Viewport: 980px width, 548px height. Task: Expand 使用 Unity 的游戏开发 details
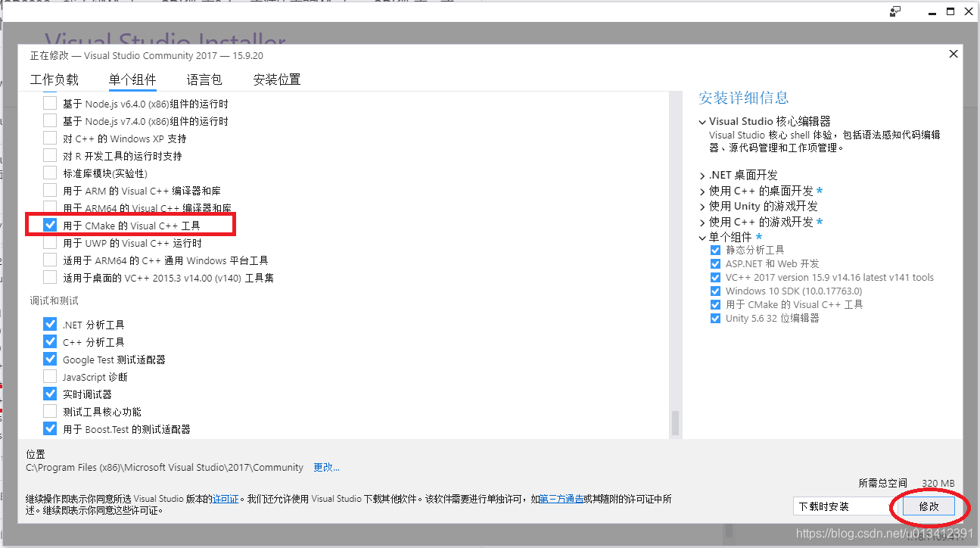tap(702, 207)
